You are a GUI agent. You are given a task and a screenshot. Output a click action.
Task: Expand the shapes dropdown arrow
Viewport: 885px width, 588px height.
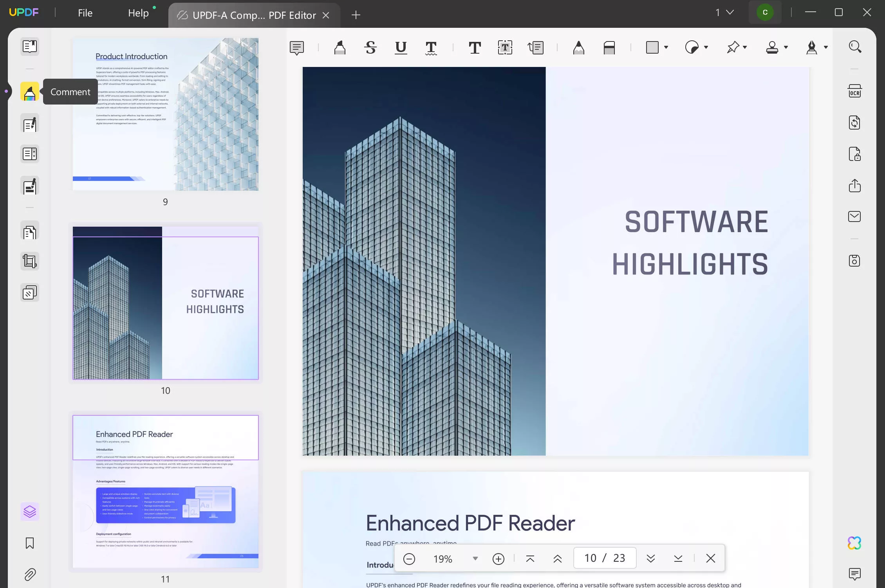[666, 48]
